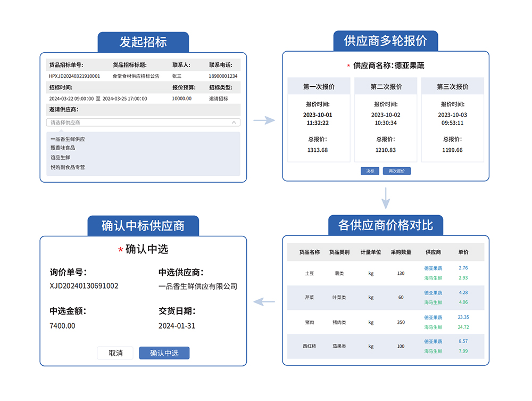Choose 一品香生鲜供应 from the supplier list
The image size is (532, 401).
pyautogui.click(x=68, y=139)
